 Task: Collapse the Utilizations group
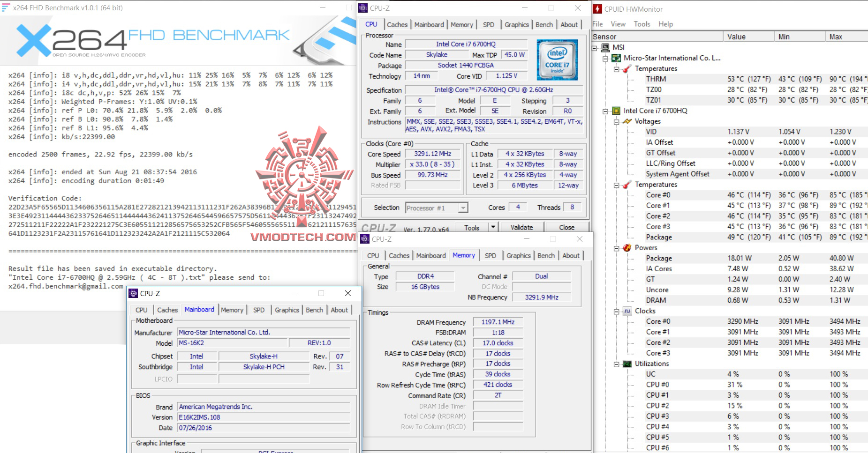click(x=616, y=364)
